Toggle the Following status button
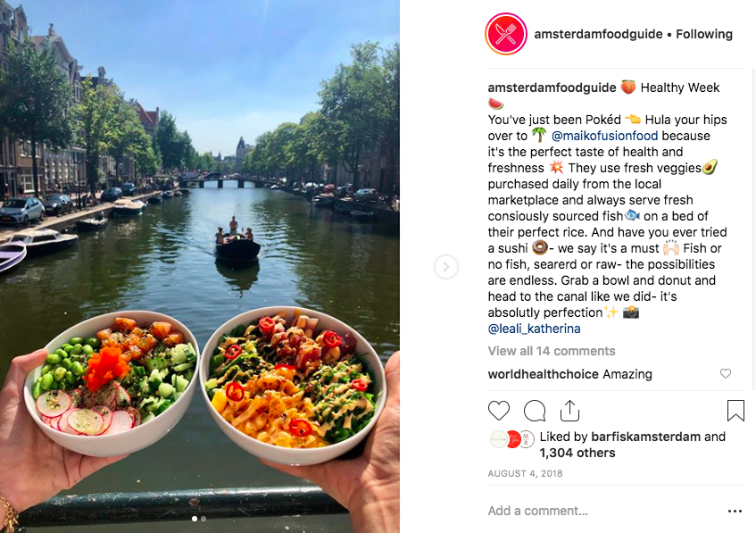Screen dimensions: 756x533 (704, 34)
